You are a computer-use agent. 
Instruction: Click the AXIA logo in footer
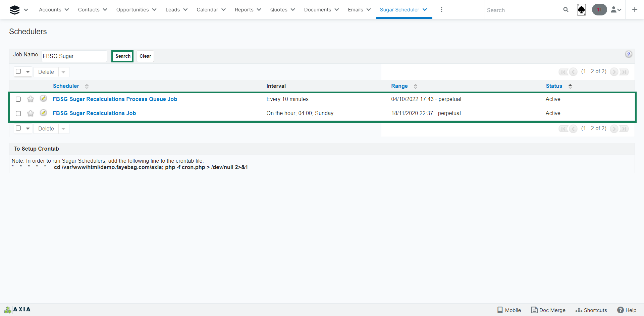click(17, 310)
